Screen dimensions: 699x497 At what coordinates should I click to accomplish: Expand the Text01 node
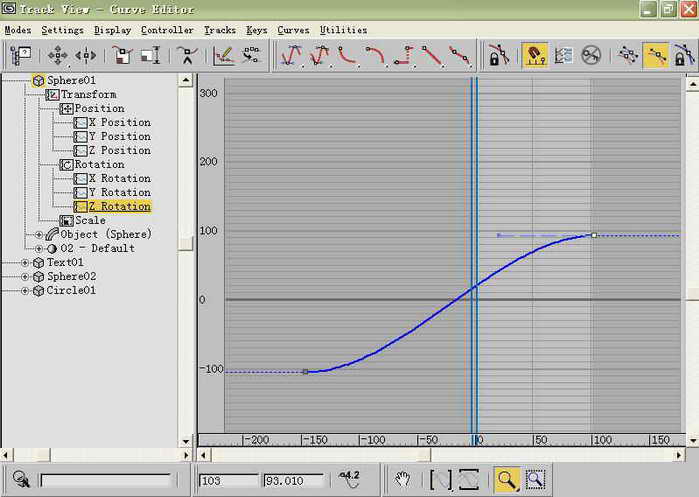tap(26, 262)
